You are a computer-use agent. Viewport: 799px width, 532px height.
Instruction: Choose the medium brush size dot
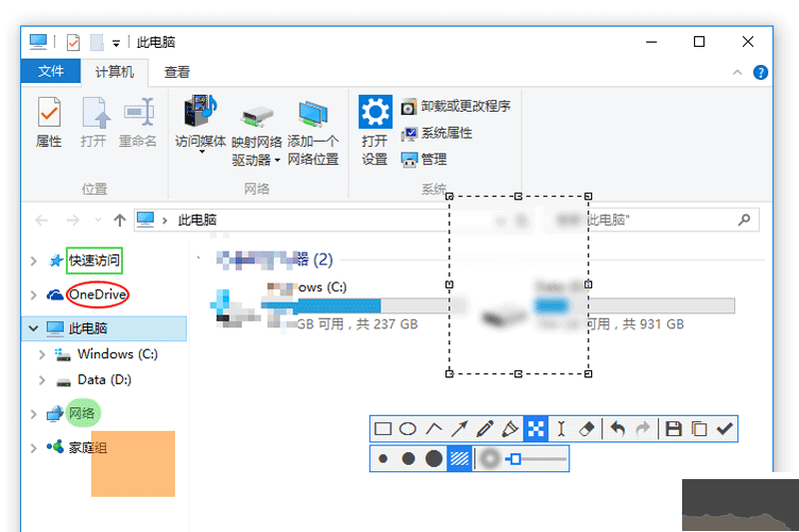[408, 459]
